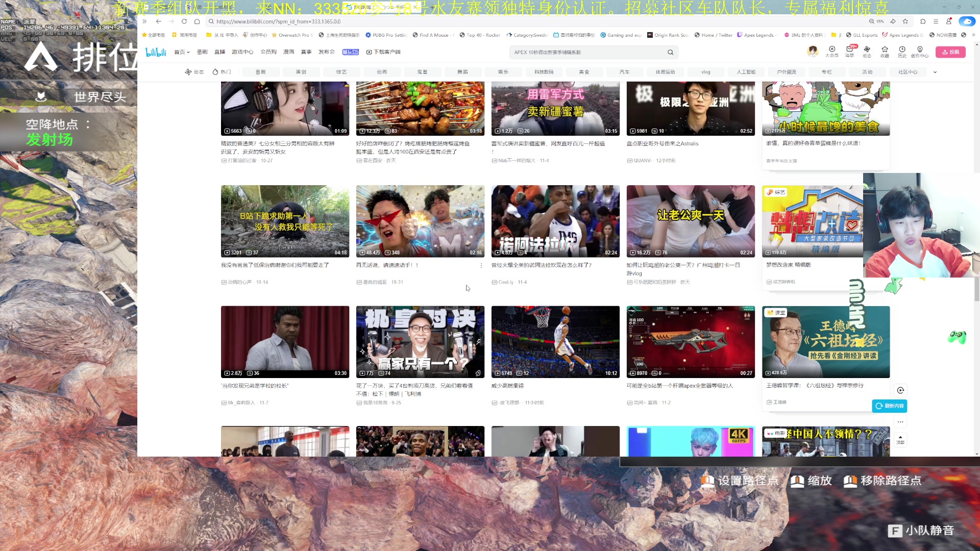Bookmark page with address bar star icon

(905, 21)
